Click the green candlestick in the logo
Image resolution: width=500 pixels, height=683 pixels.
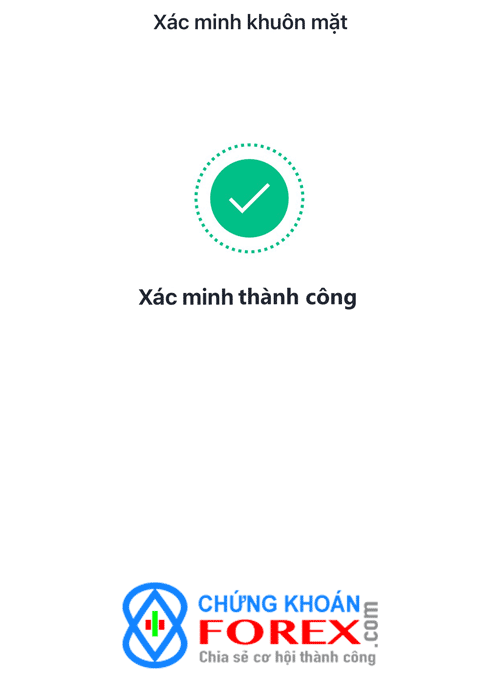[155, 624]
